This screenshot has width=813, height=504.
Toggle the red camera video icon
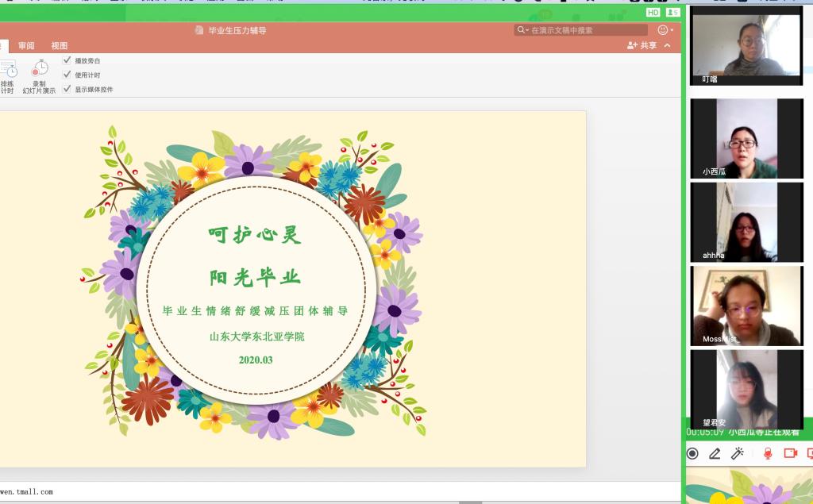coord(790,453)
